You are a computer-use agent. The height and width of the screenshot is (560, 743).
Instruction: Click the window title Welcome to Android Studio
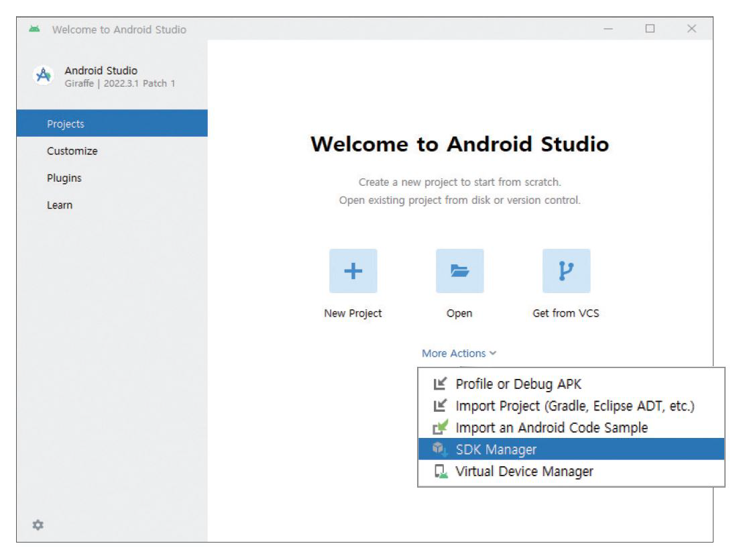coord(119,30)
